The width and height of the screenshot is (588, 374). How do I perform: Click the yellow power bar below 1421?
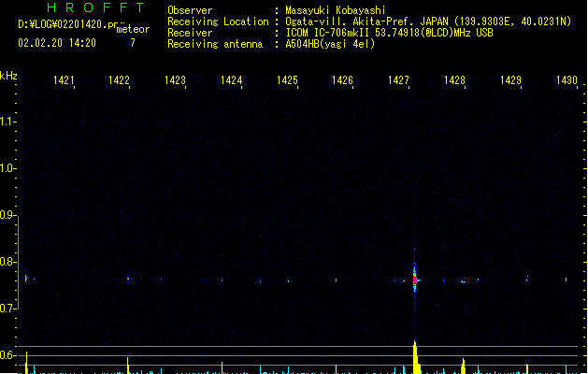(x=26, y=363)
